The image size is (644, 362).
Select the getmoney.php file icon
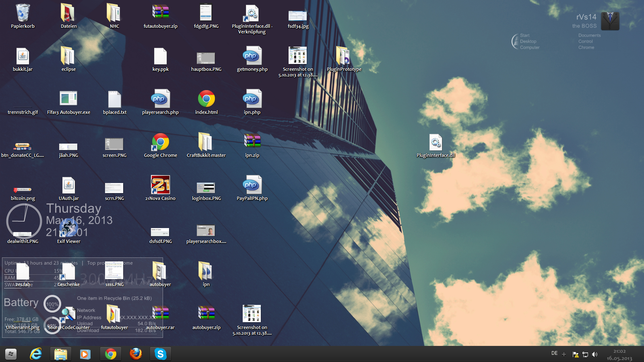click(252, 56)
